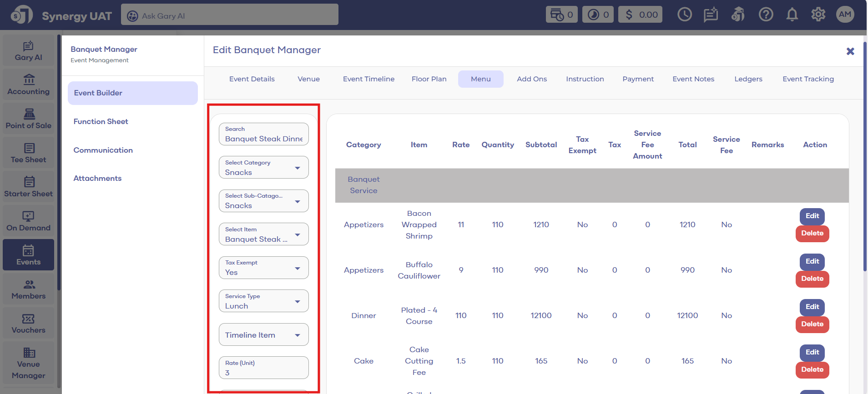Open the Timeline Item dropdown

click(263, 335)
